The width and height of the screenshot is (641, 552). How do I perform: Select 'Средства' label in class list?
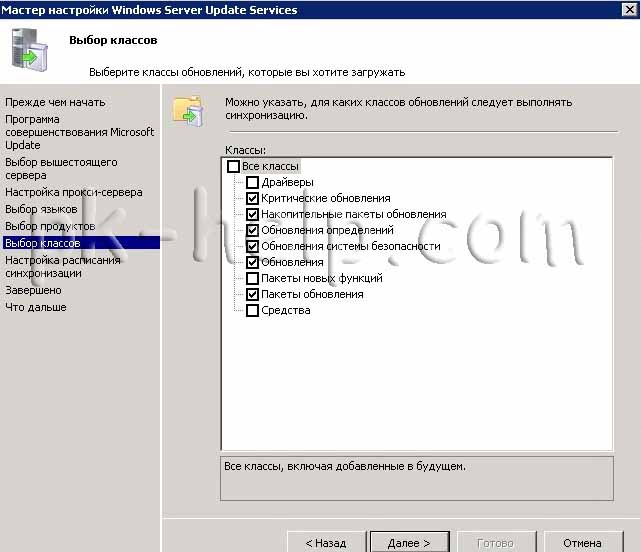tap(286, 310)
